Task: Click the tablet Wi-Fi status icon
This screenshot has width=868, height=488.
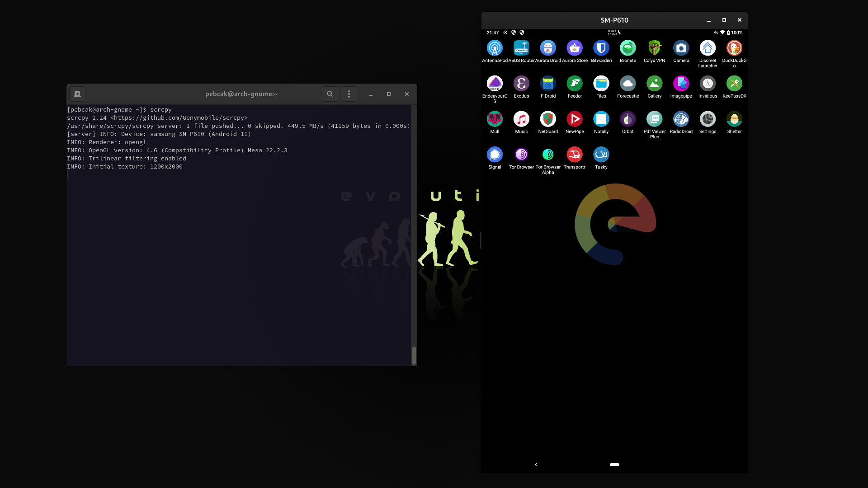Action: [722, 33]
